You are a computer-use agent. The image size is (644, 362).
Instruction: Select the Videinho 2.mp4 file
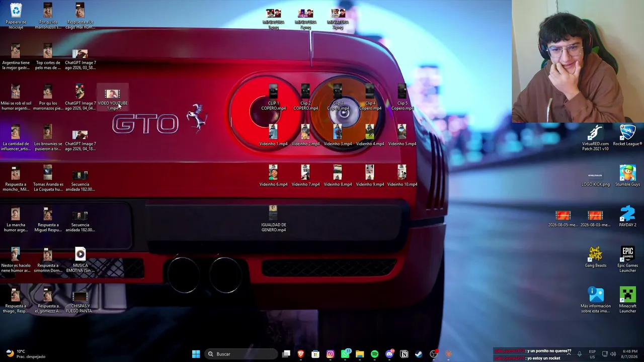tap(305, 136)
